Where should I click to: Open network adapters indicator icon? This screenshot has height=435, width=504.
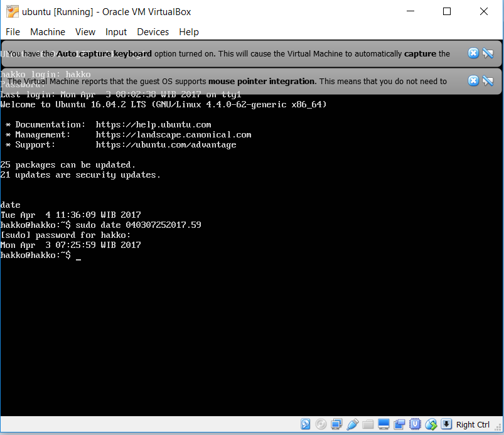[x=336, y=424]
